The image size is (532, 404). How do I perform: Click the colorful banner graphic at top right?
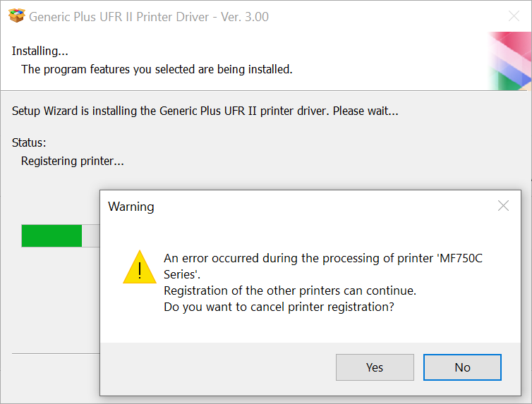click(x=509, y=61)
